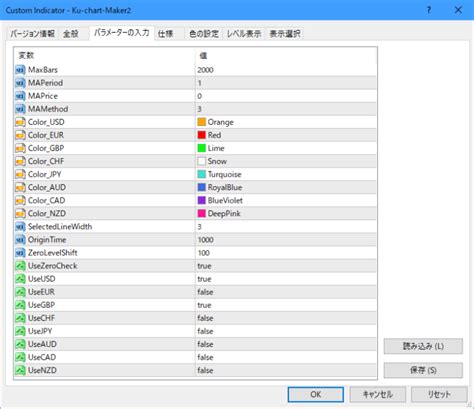Click the Color_JPY row color icon
This screenshot has width=474, height=409.
20,174
